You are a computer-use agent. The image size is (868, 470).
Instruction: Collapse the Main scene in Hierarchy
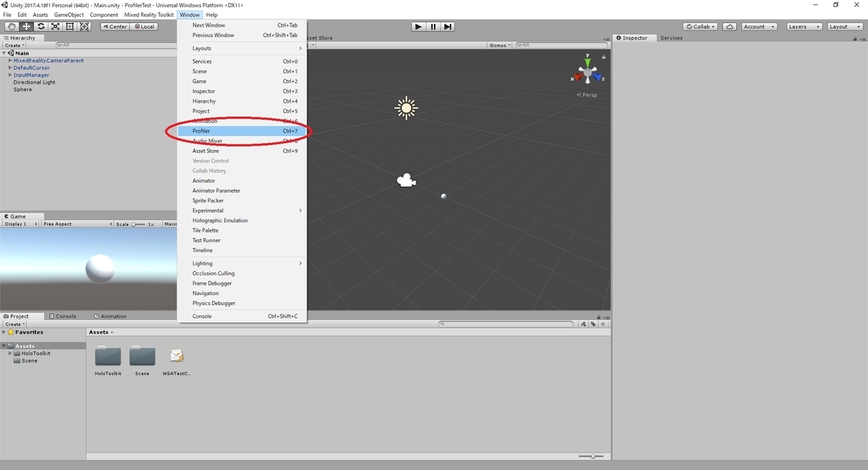(x=4, y=53)
